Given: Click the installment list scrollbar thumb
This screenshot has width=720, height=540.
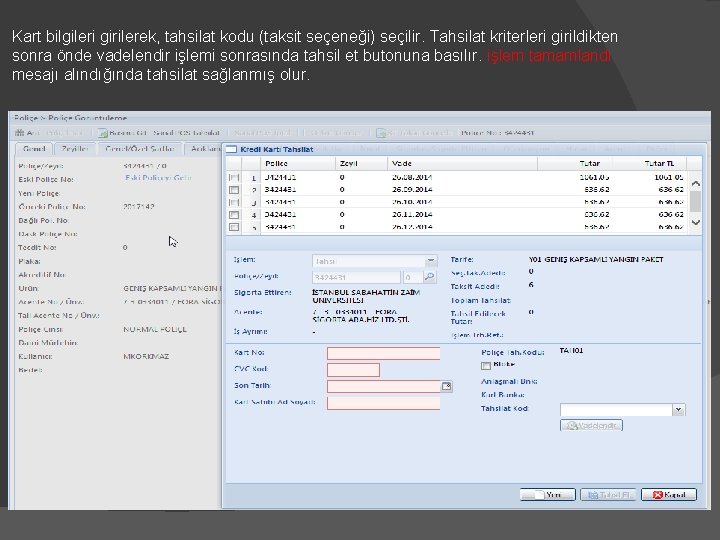Looking at the screenshot, I should [695, 201].
